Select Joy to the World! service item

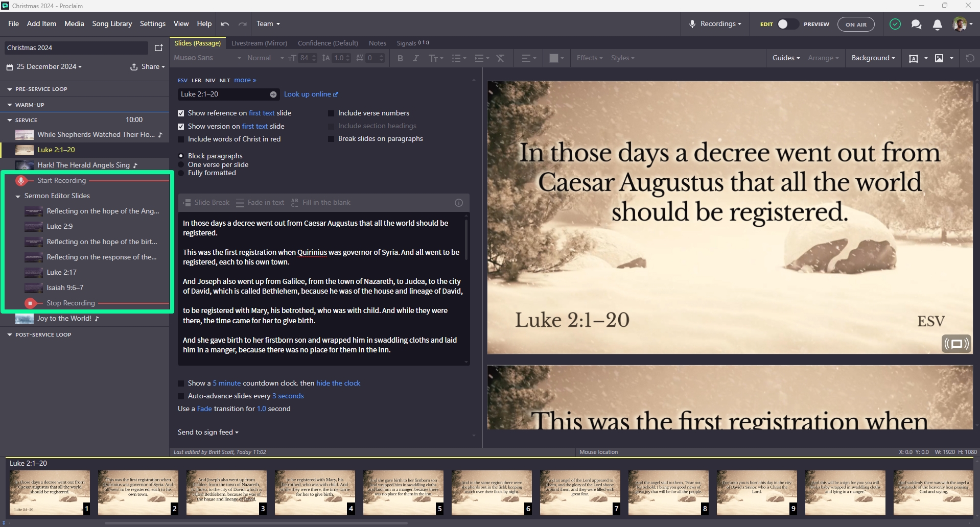84,319
